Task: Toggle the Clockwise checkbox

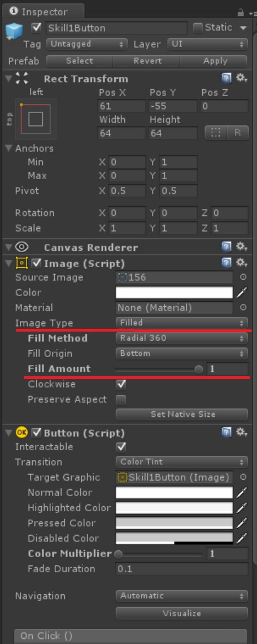Action: (x=121, y=385)
